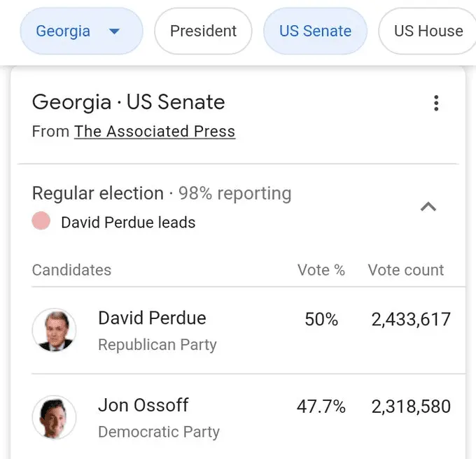Switch to the US House tab
The width and height of the screenshot is (476, 459).
point(428,31)
